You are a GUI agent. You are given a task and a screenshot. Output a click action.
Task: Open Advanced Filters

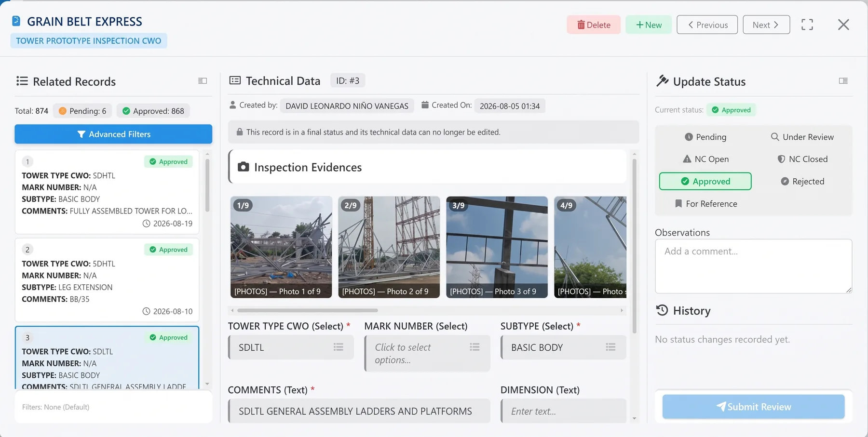113,134
